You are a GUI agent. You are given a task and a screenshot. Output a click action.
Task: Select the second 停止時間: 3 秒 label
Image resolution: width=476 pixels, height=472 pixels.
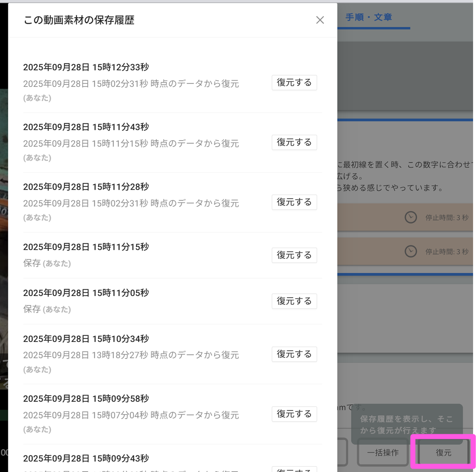pyautogui.click(x=447, y=252)
